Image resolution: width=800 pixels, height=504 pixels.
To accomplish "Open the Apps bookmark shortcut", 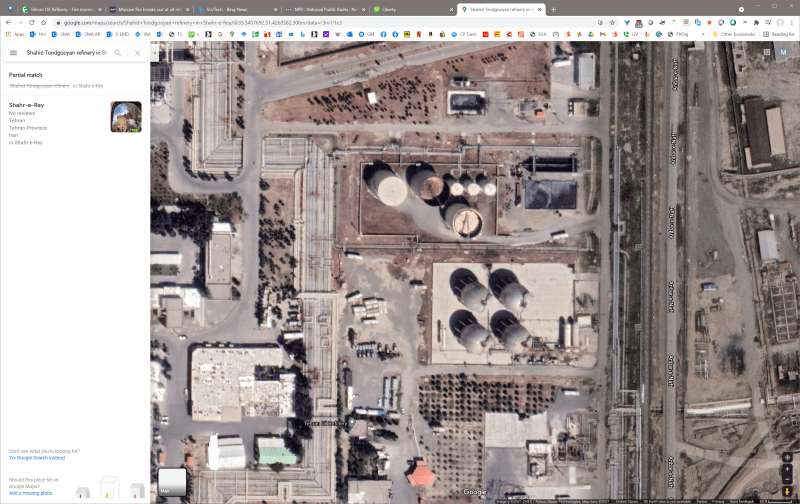I will 15,34.
